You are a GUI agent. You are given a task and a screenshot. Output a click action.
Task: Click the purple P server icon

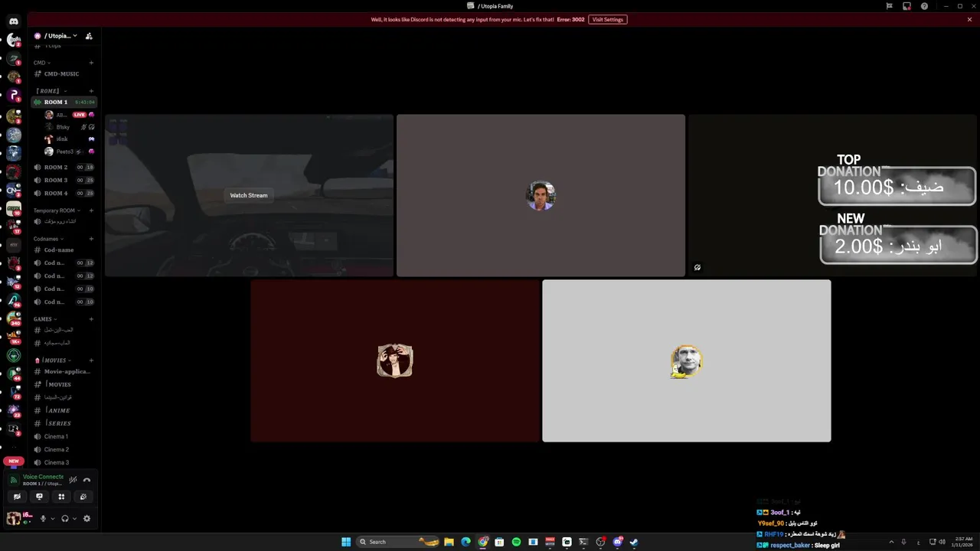(14, 96)
